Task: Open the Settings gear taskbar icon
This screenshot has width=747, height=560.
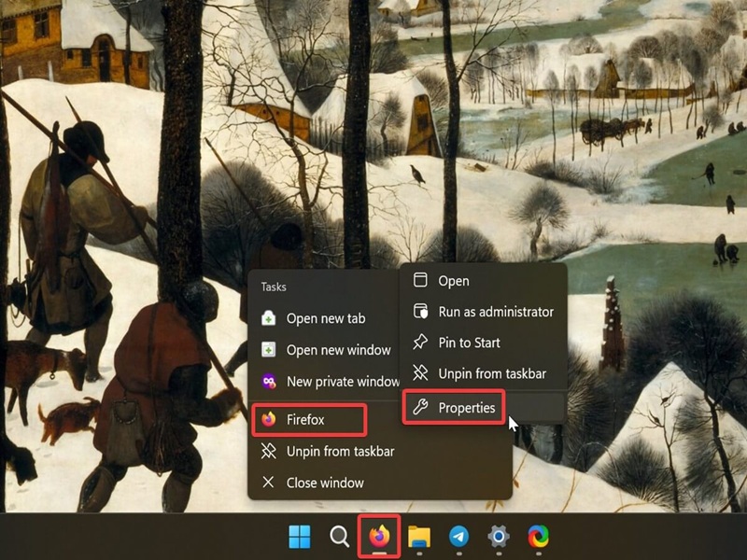Action: tap(499, 537)
